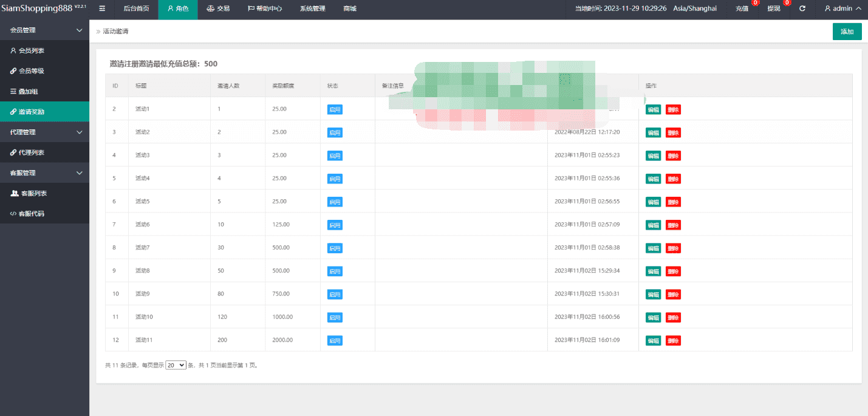Click the green 添加 button
The image size is (868, 416).
pos(847,32)
